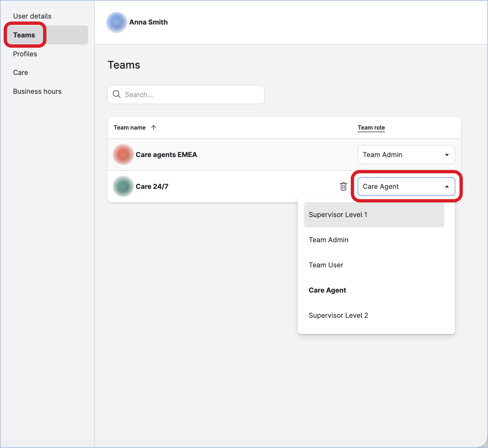Open the Care settings section
The height and width of the screenshot is (448, 488).
pyautogui.click(x=20, y=72)
